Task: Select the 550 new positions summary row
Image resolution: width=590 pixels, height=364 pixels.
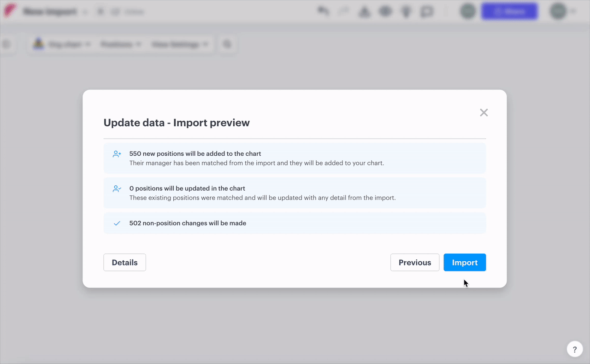Action: (295, 158)
